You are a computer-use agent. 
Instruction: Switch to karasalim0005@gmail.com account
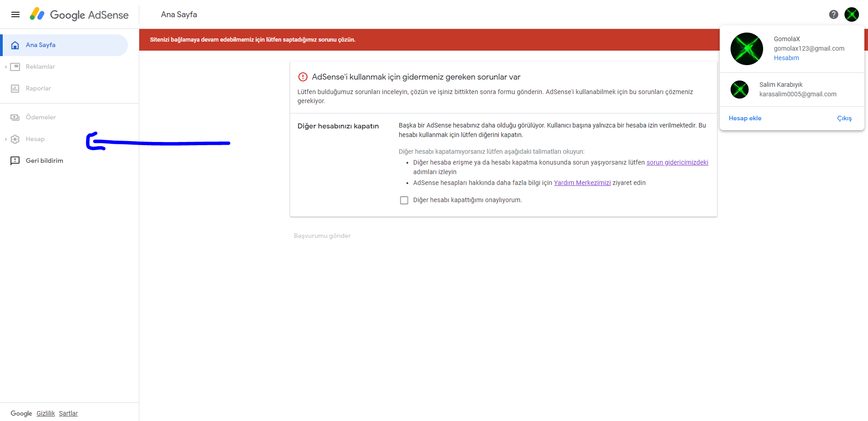(x=792, y=90)
